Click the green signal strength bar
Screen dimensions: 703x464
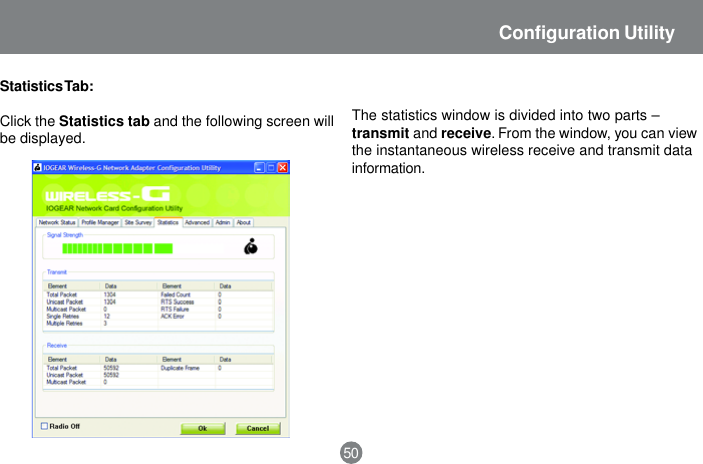click(x=117, y=248)
